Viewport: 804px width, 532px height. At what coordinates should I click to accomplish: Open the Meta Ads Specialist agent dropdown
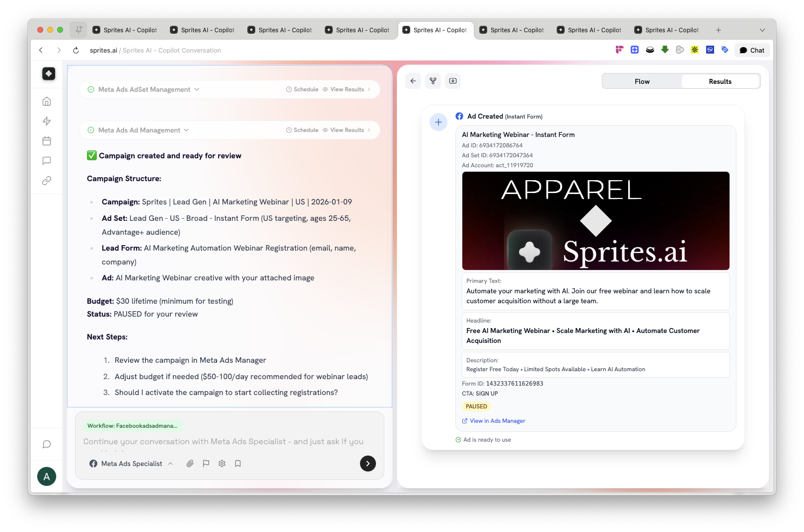[x=132, y=464]
